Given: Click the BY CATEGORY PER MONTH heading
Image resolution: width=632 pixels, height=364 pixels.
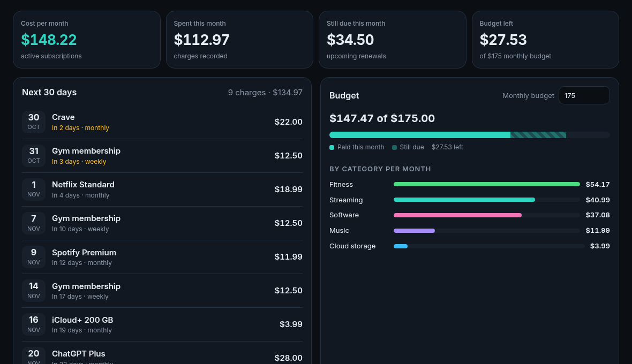Looking at the screenshot, I should point(380,169).
